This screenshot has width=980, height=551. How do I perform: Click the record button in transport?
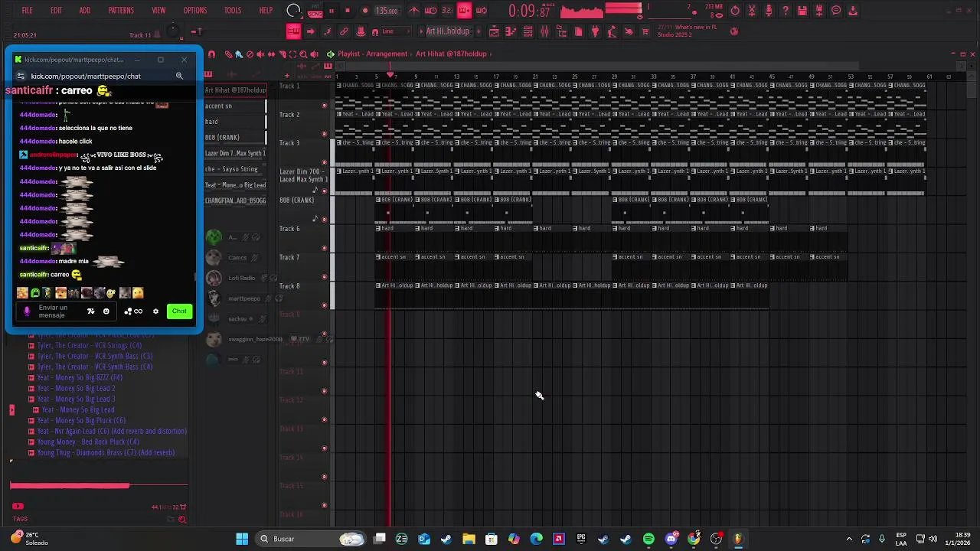tap(364, 11)
